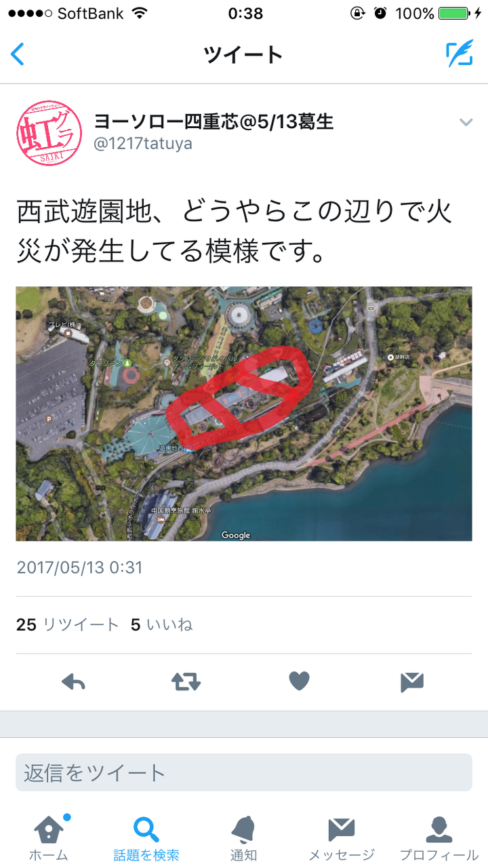View the 5 いいね list

(161, 625)
